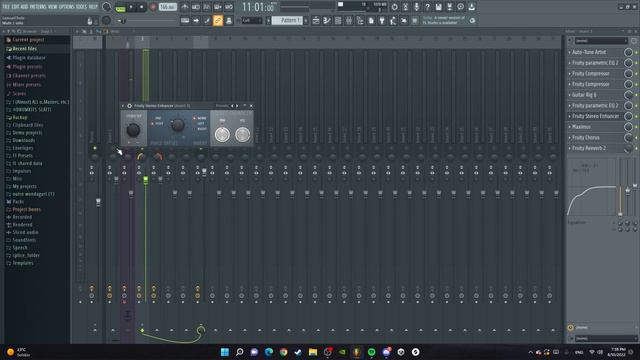Select RIGHT invert option
640x360 pixels.
pyautogui.click(x=200, y=129)
